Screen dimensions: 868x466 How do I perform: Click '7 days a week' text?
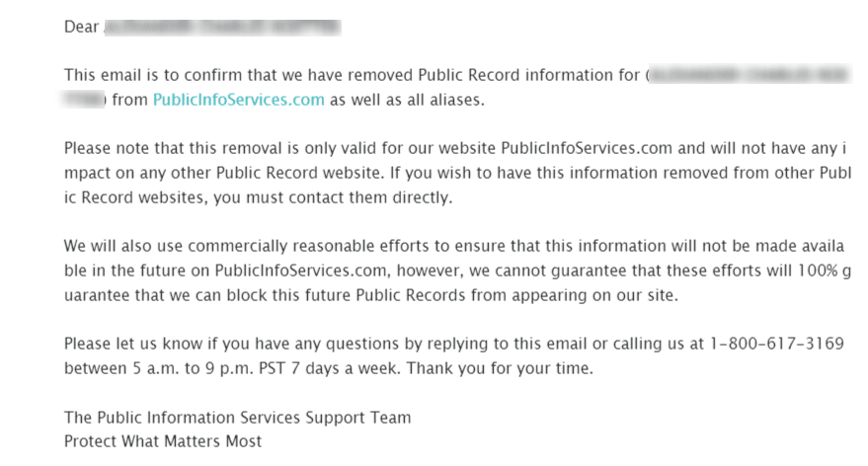click(345, 368)
